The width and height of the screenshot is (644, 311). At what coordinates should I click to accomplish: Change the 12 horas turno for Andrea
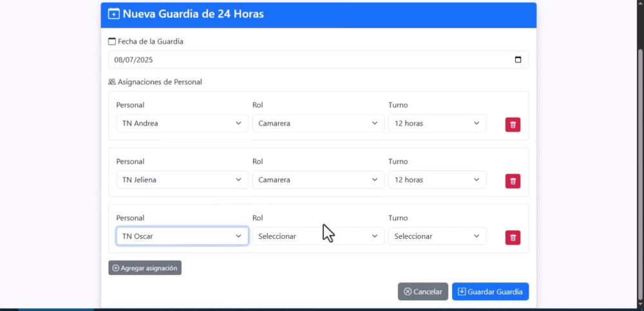pos(437,123)
